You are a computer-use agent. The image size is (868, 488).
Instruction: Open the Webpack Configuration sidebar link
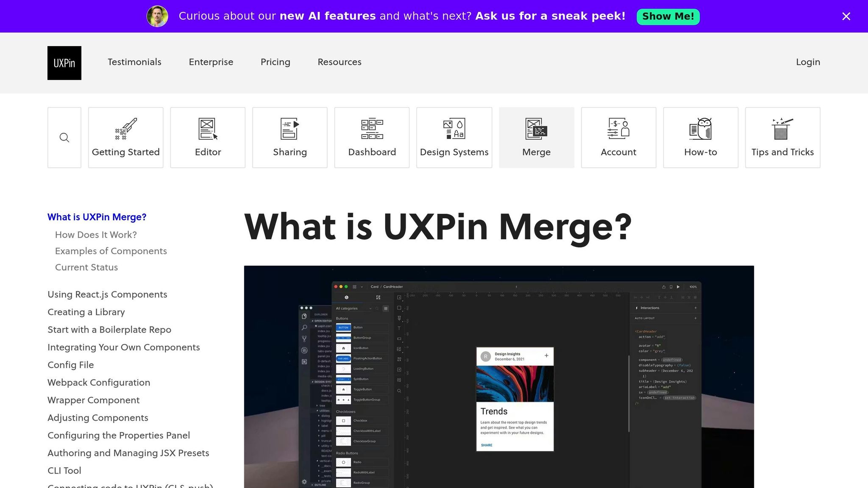(99, 383)
